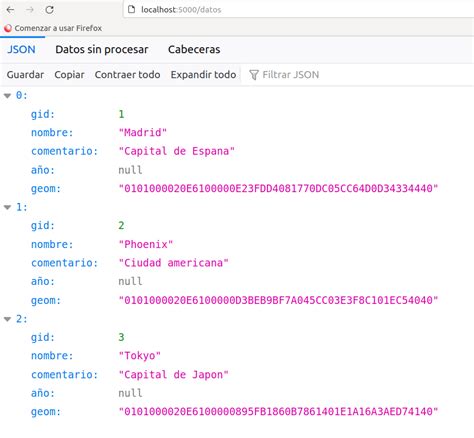Screen dimensions: 474x438
Task: Click Contraer todo
Action: (127, 75)
